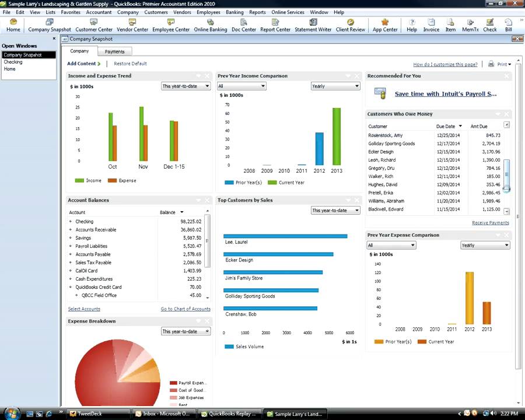Screen dimensions: 525x420
Task: Switch to the Payments tab
Action: 114,51
